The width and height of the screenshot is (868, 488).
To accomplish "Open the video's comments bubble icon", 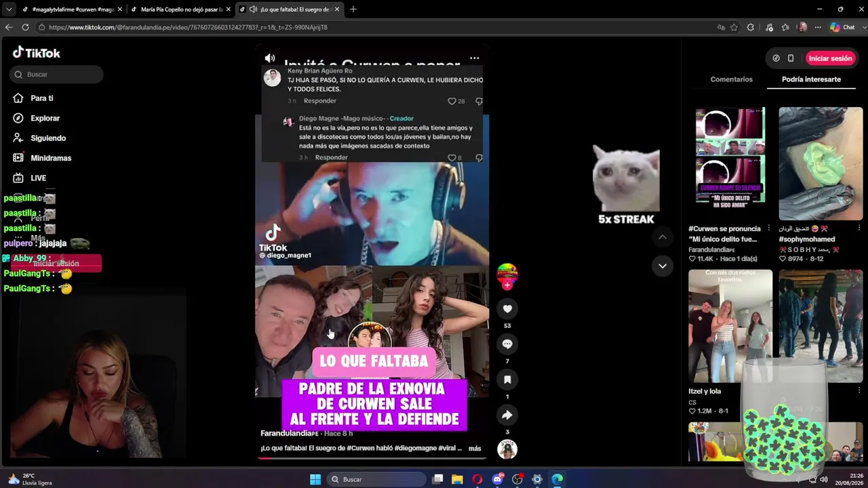I will pyautogui.click(x=507, y=344).
